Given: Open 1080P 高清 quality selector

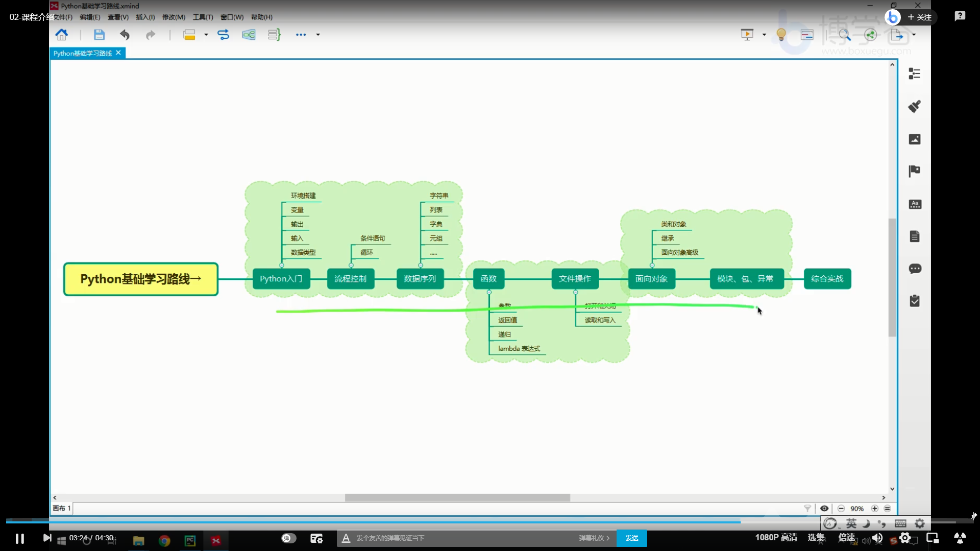Looking at the screenshot, I should pos(776,538).
